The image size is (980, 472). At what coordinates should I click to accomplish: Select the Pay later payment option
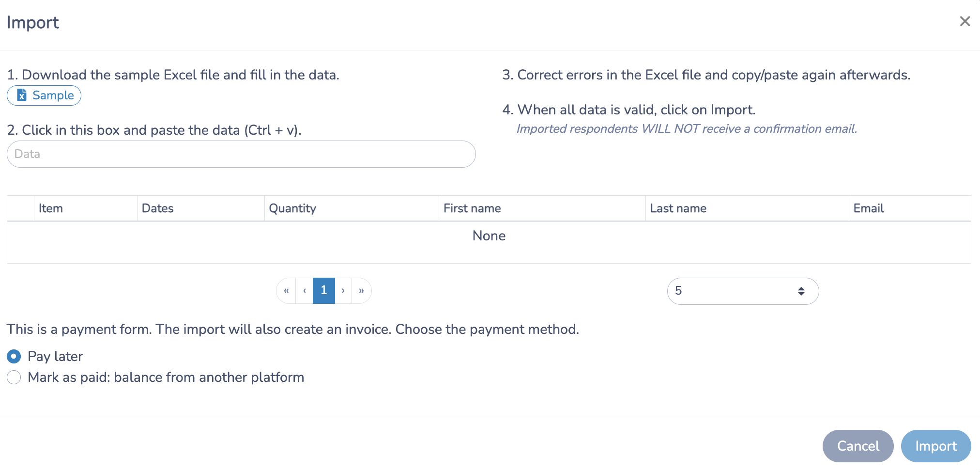(14, 356)
